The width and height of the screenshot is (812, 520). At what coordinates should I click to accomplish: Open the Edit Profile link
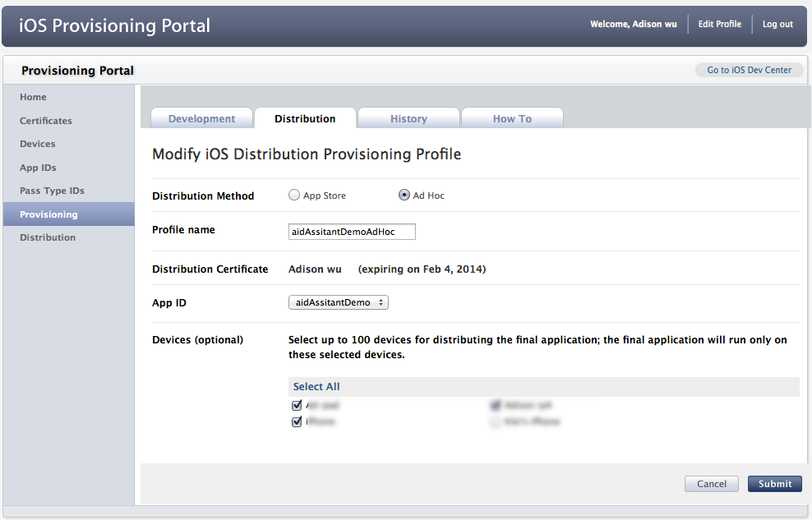coord(719,24)
